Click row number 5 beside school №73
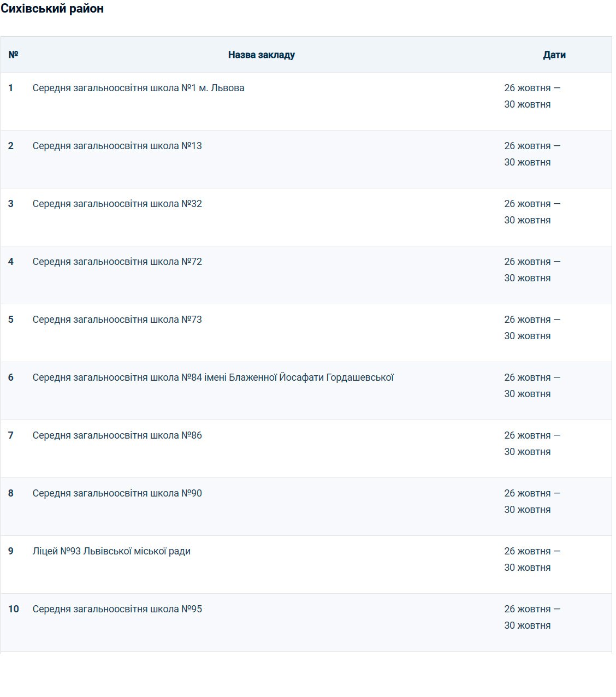This screenshot has height=697, width=616. 11,320
